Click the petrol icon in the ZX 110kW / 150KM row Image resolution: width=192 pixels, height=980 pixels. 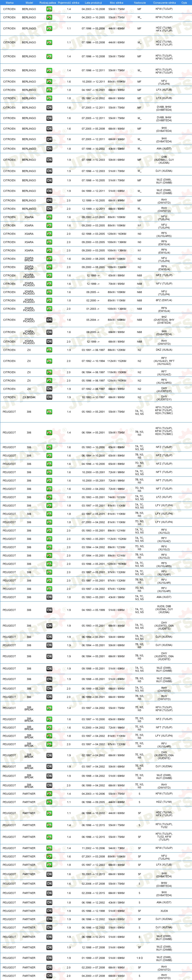tap(49, 372)
